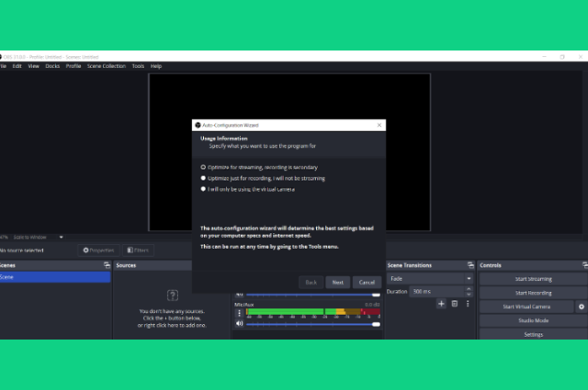Viewport: 588px width, 390px height.
Task: Open the View menu
Action: pyautogui.click(x=33, y=66)
